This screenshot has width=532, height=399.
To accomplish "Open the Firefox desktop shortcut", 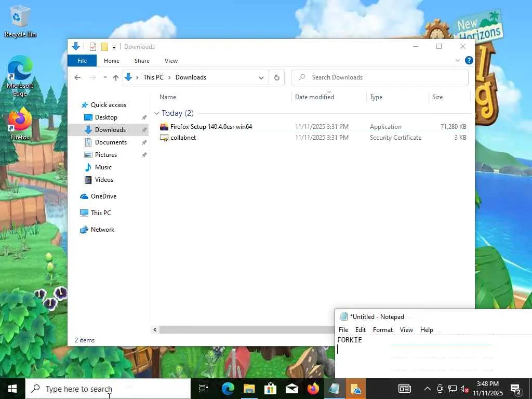I will pyautogui.click(x=20, y=124).
